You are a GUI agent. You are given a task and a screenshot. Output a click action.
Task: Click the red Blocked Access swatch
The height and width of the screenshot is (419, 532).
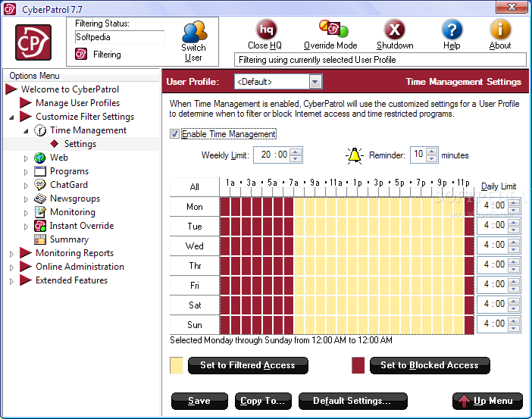pos(358,365)
